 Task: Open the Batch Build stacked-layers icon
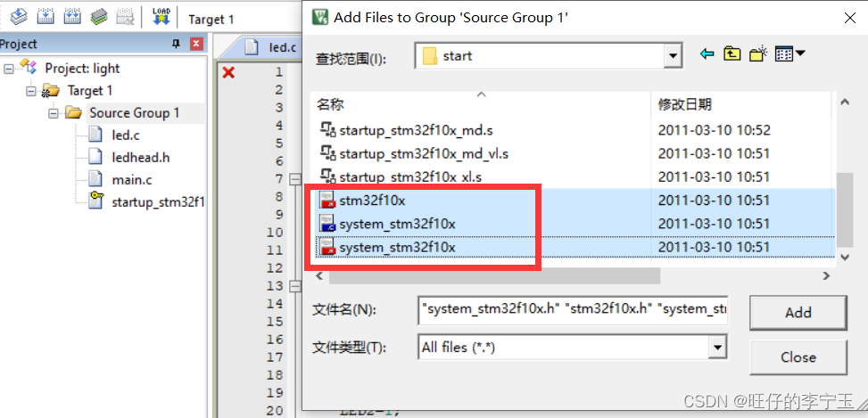pyautogui.click(x=100, y=16)
